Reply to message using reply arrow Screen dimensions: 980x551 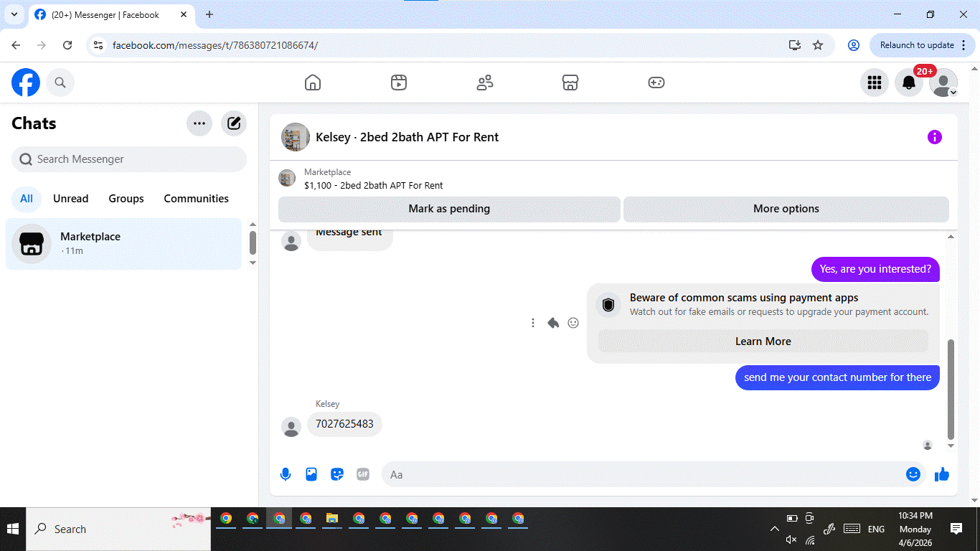(x=553, y=323)
